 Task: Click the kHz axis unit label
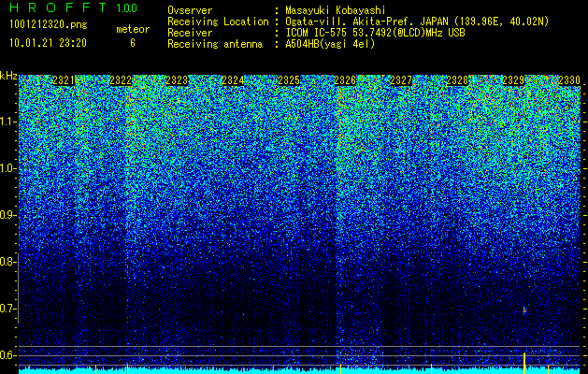click(x=8, y=76)
